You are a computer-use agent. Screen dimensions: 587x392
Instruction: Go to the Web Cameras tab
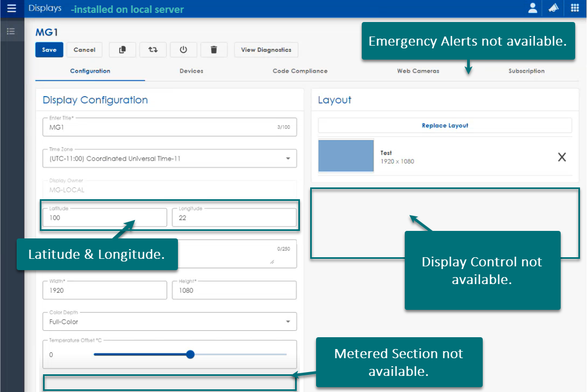tap(418, 71)
